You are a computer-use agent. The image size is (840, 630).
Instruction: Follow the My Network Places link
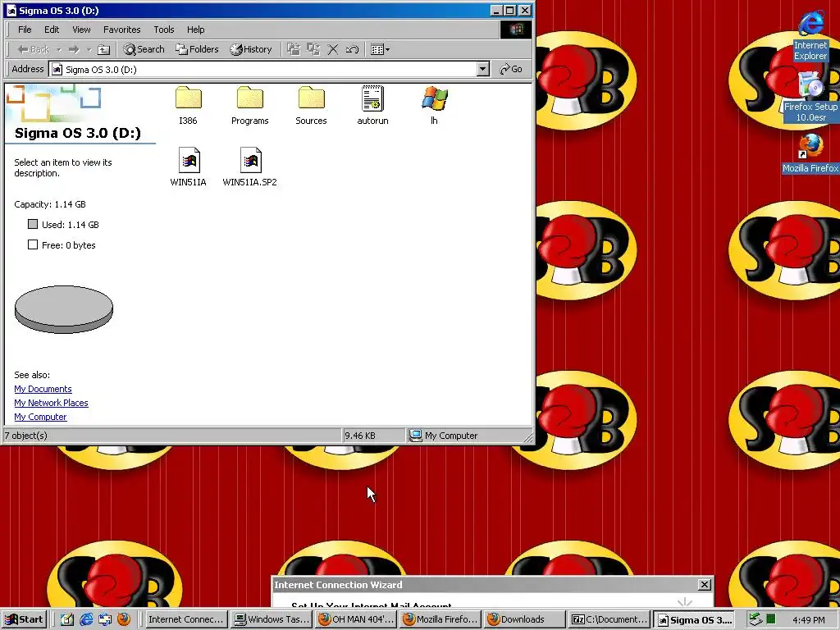[51, 403]
